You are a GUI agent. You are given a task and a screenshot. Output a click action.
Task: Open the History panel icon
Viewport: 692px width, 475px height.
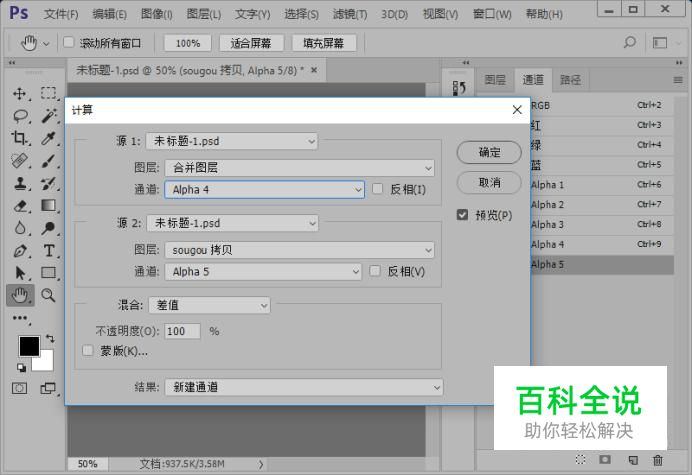pos(459,88)
